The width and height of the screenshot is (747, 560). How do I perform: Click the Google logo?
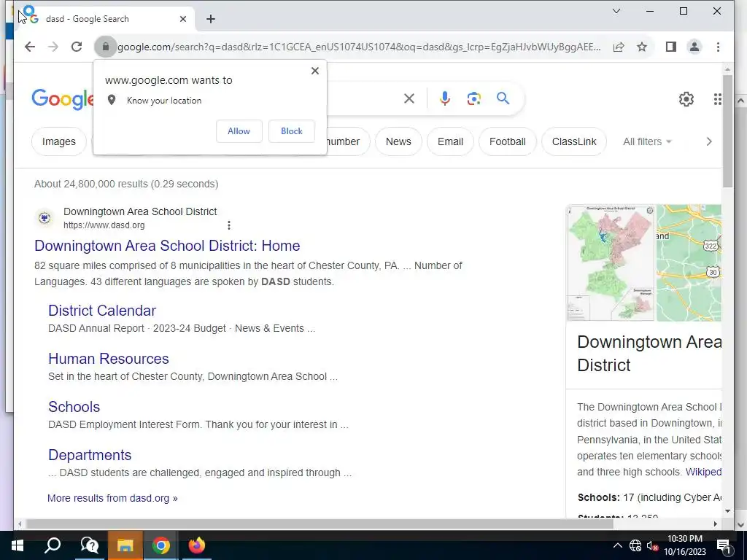(x=63, y=99)
